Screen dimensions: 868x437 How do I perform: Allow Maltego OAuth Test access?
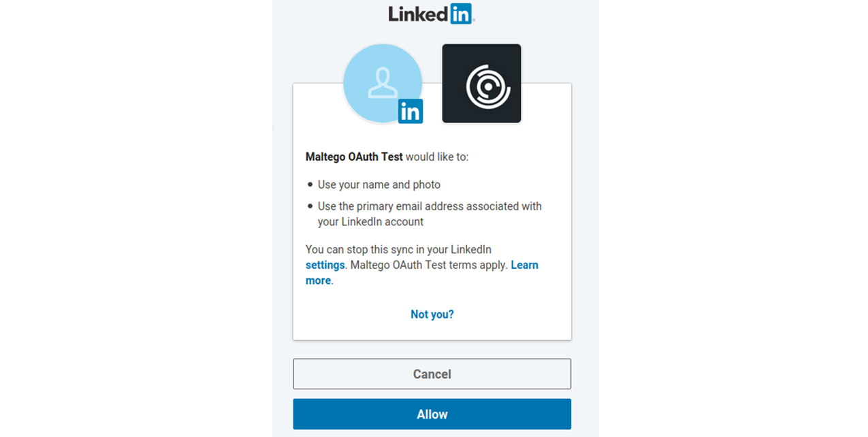tap(432, 414)
